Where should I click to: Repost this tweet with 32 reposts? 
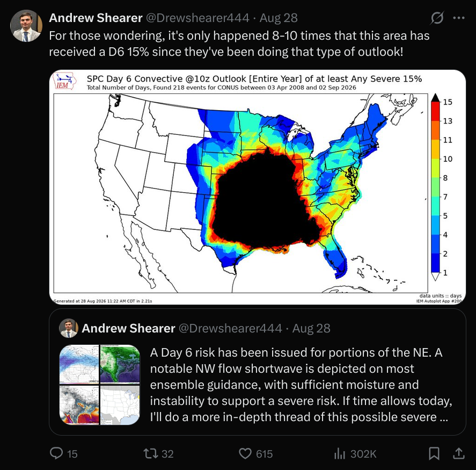click(158, 453)
